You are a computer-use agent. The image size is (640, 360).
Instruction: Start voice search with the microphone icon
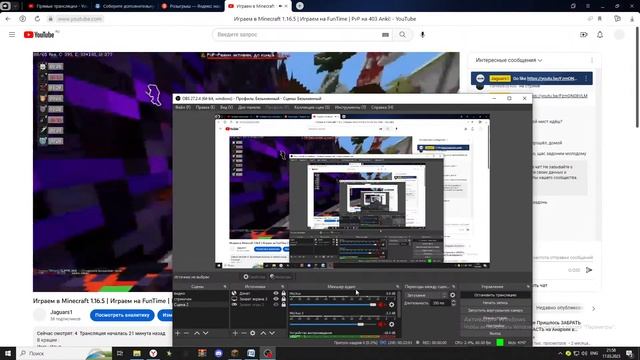[422, 35]
